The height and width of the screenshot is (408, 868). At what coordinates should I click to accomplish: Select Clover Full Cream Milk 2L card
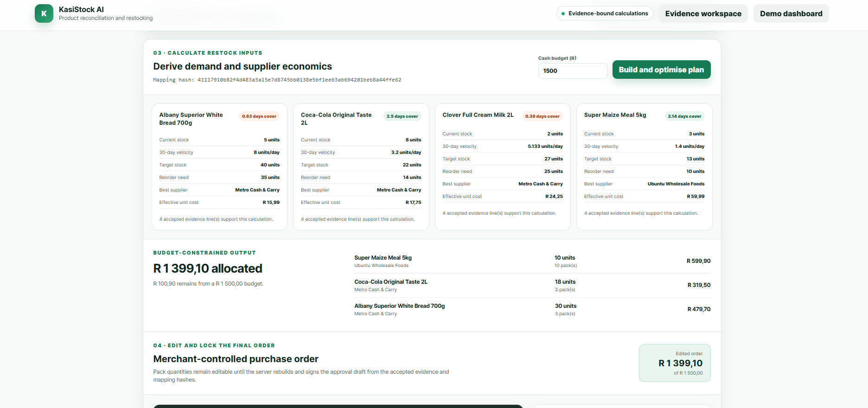pos(503,167)
